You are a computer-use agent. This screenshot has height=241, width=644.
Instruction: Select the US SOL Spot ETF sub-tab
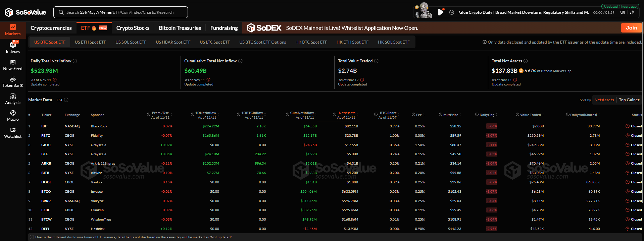click(131, 42)
